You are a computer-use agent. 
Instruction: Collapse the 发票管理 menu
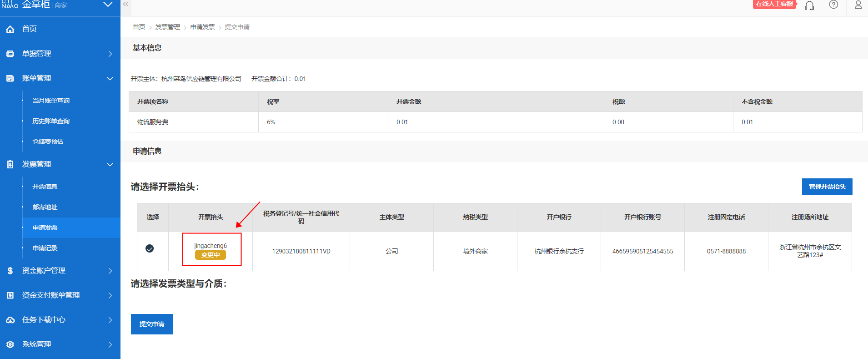[110, 164]
